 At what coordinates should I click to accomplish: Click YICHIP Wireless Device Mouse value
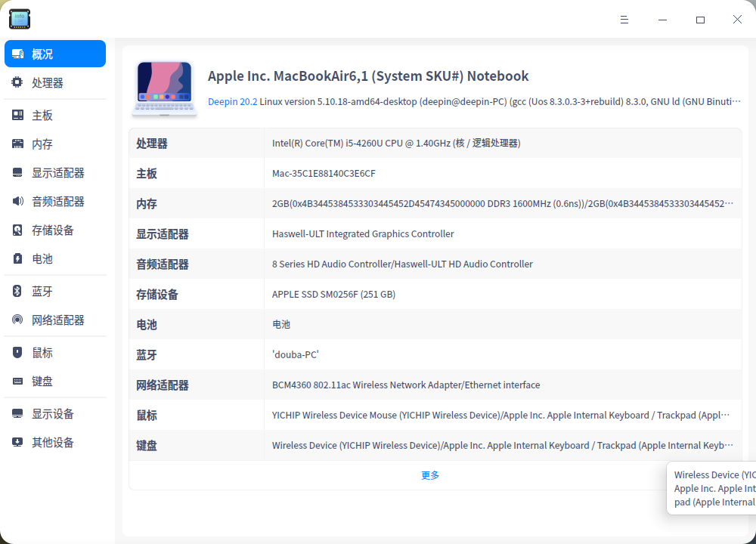click(x=501, y=416)
